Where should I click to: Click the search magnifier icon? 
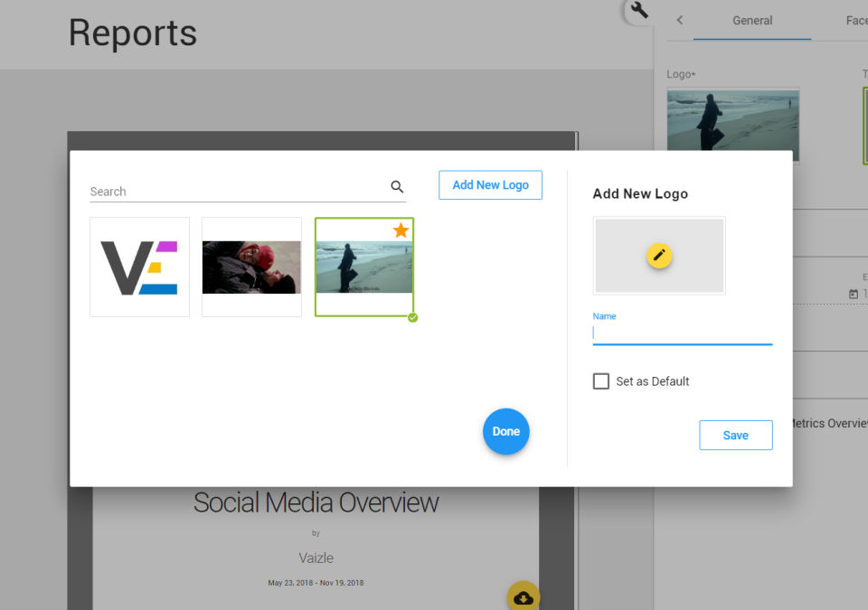397,186
